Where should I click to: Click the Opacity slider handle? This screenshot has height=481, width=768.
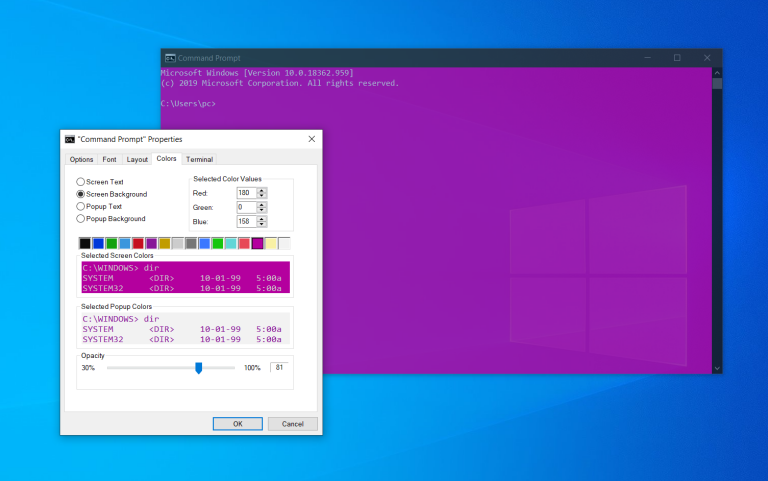[198, 368]
